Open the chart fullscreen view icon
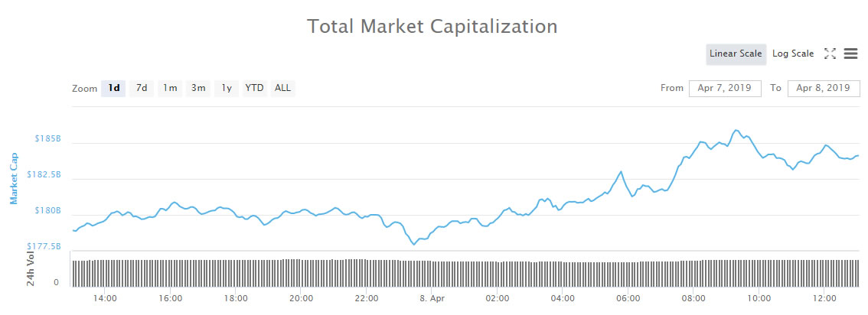Viewport: 868px width, 315px height. (830, 54)
